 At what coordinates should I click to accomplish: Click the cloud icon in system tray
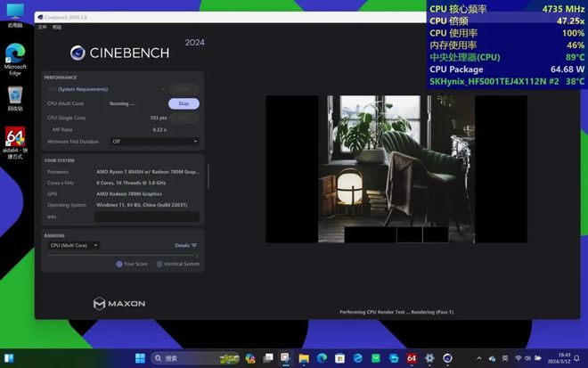tap(492, 358)
